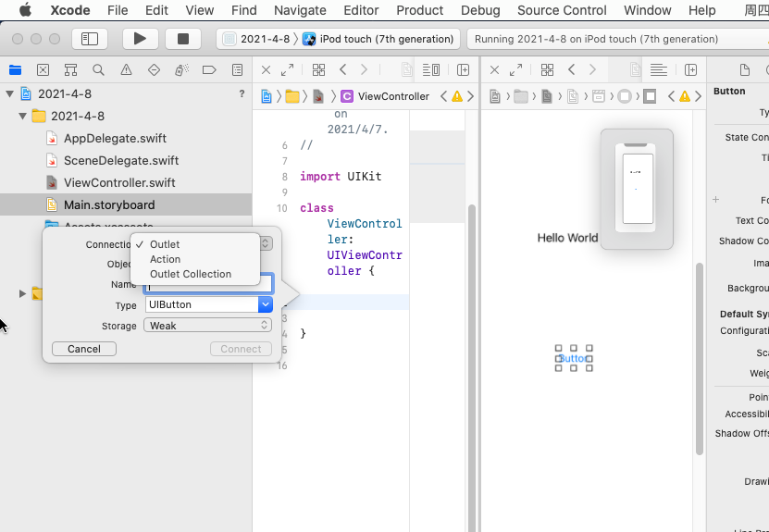Open the Debug menu
Screen dimensions: 769x532
point(480,10)
